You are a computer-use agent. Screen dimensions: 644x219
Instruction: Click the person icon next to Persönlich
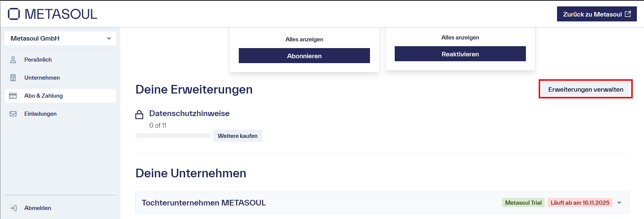[x=13, y=59]
